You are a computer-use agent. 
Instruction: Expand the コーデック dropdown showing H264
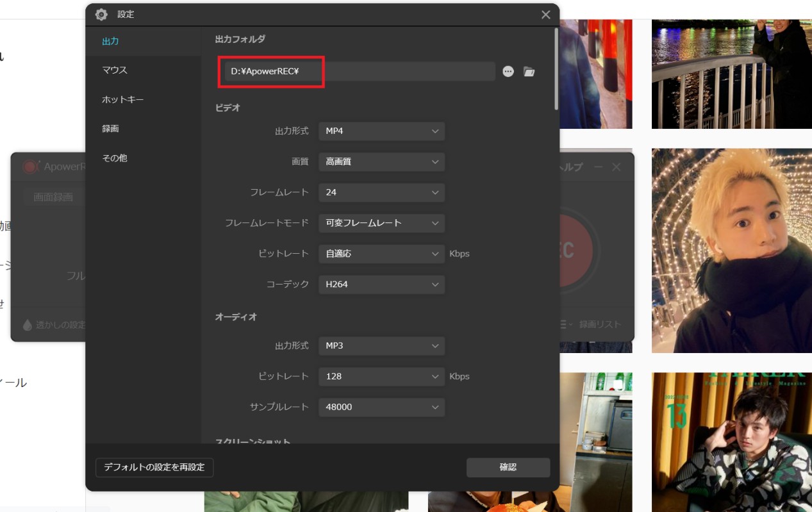click(x=381, y=284)
